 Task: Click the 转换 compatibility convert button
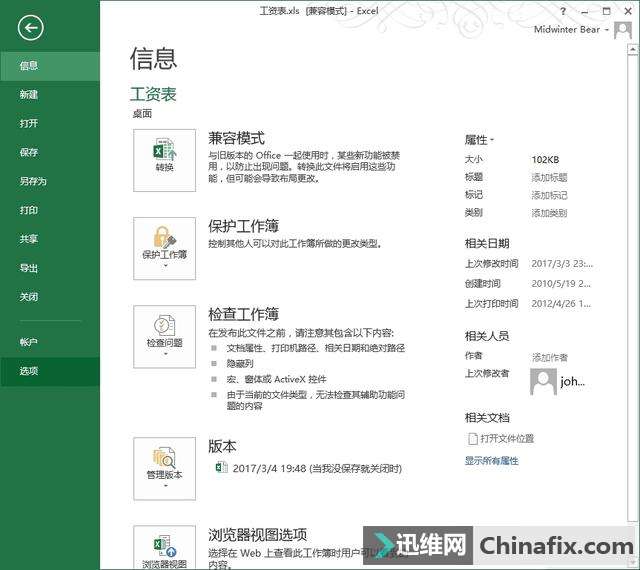click(164, 160)
